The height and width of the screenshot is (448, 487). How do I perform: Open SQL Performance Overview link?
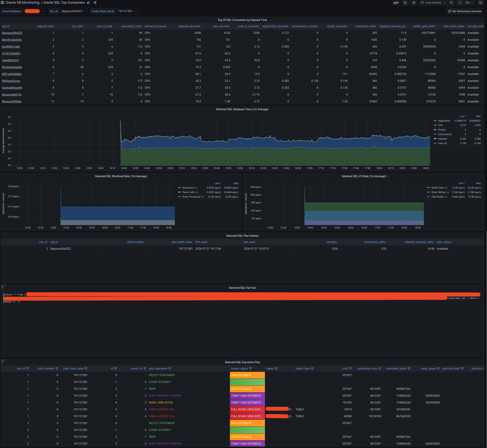[x=465, y=11]
